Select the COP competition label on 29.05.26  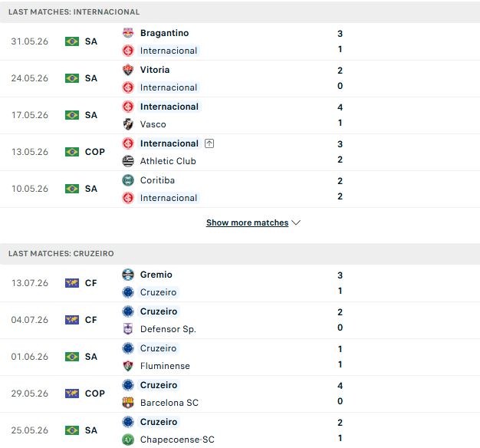tap(95, 394)
